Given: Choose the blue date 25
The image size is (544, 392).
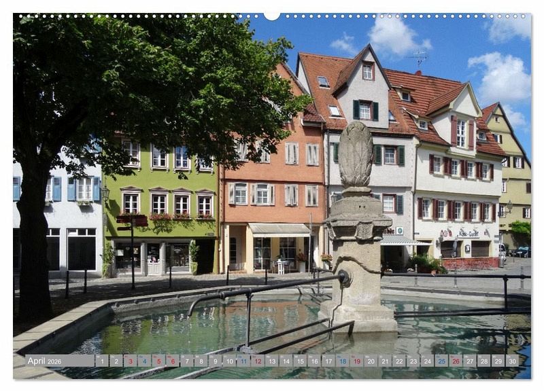Looking at the screenshot, I should coord(441,361).
